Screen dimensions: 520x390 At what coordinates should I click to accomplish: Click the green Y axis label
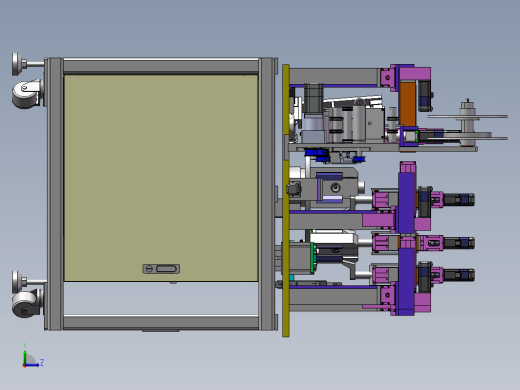[25, 345]
